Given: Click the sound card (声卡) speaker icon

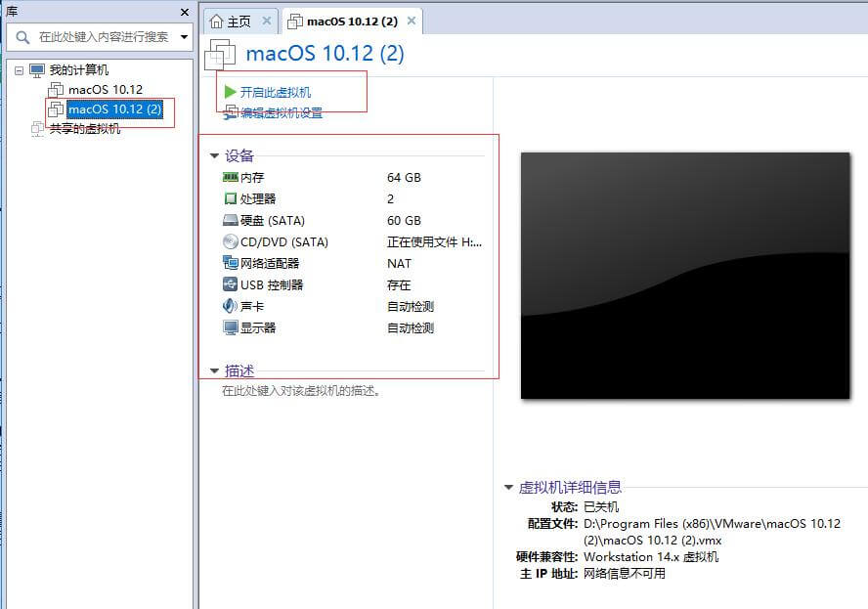Looking at the screenshot, I should click(x=231, y=306).
